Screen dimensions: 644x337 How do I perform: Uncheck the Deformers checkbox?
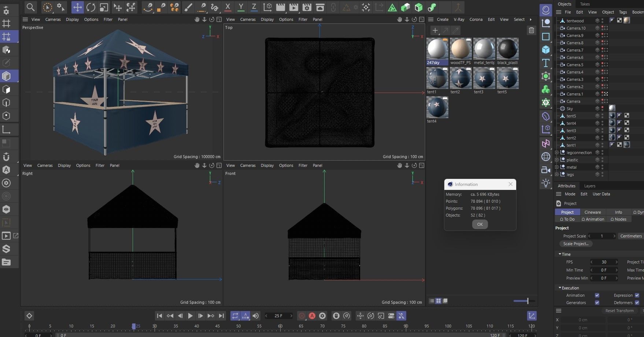point(637,303)
